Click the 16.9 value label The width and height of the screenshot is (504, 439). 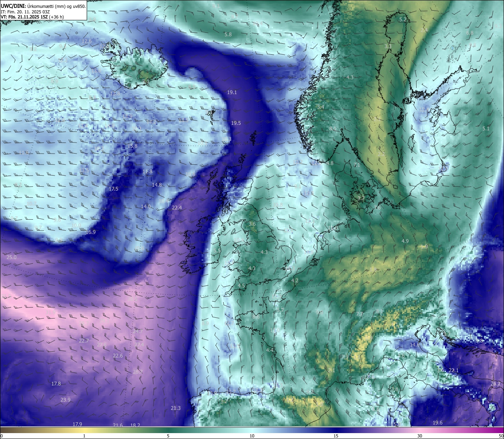click(x=91, y=232)
